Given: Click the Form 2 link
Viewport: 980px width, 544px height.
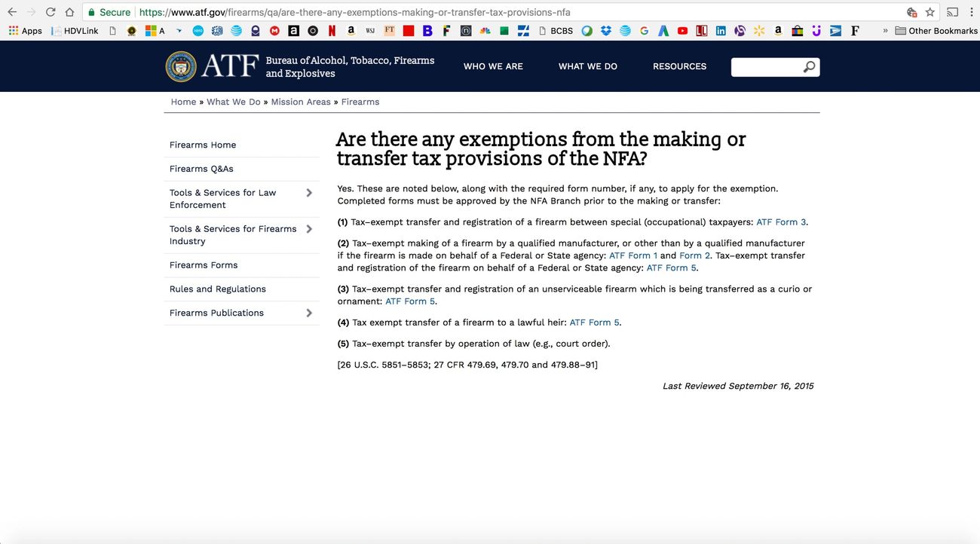Looking at the screenshot, I should tap(695, 255).
